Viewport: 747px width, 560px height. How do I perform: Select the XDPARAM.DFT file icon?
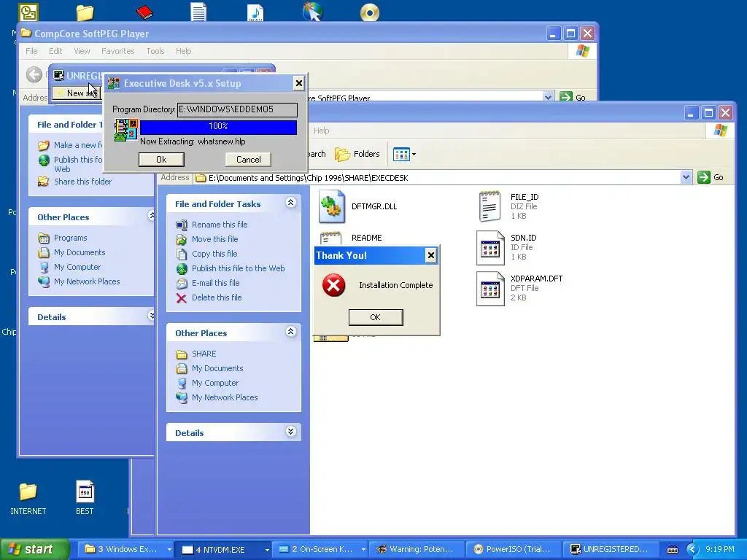(x=490, y=289)
